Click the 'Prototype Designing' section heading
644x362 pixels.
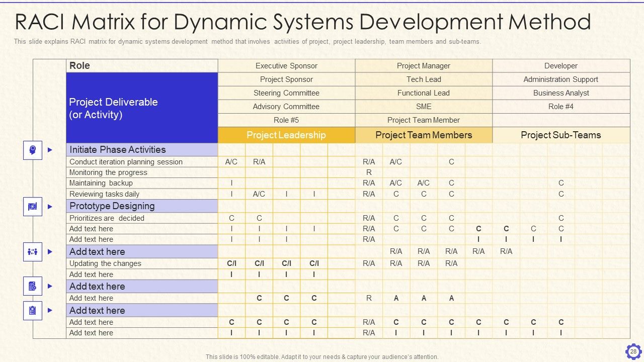pos(142,206)
